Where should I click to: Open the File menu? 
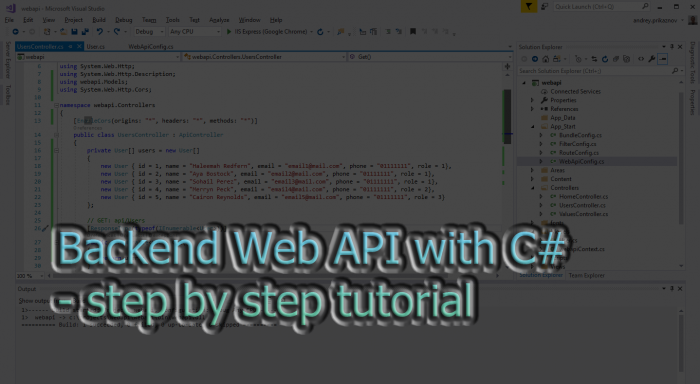(9, 20)
